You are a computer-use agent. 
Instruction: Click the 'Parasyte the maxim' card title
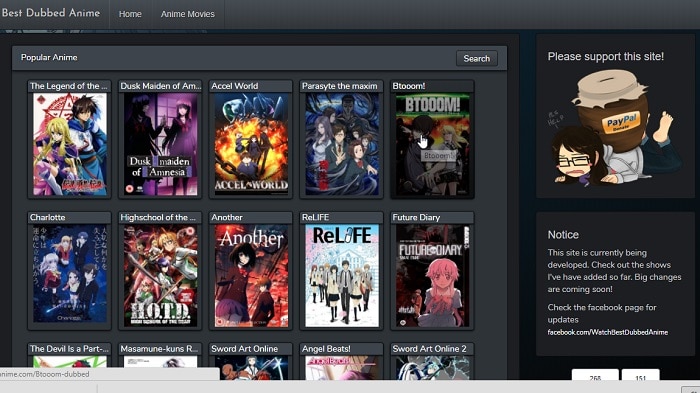(339, 86)
